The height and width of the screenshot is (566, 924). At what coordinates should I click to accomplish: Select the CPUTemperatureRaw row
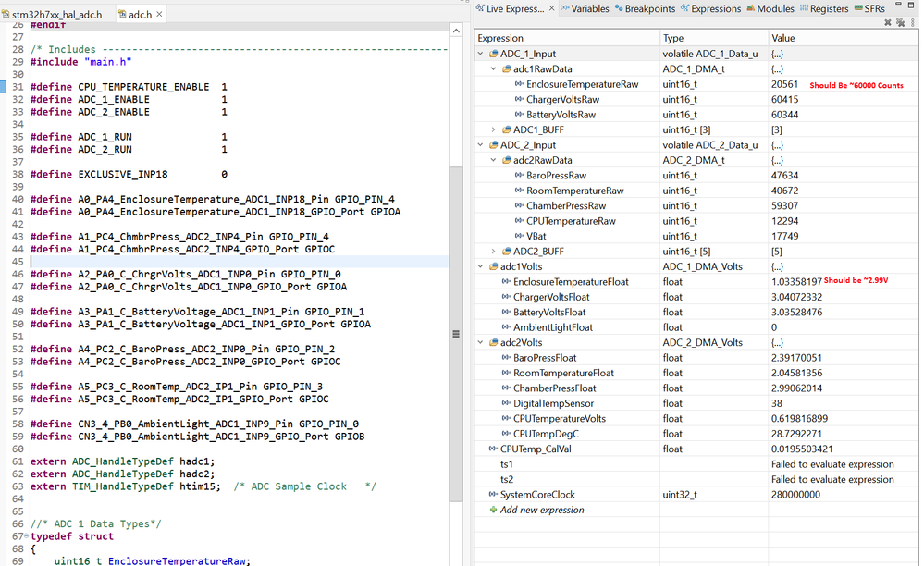click(696, 221)
